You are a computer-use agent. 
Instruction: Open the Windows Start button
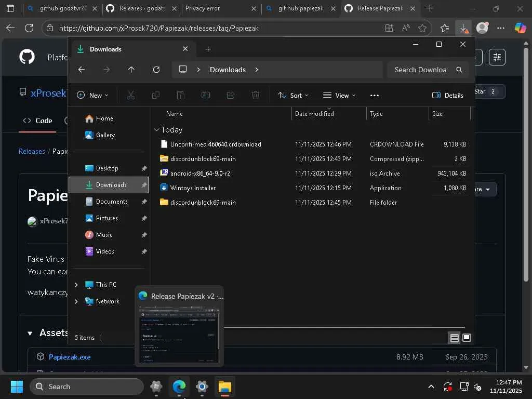pyautogui.click(x=17, y=387)
